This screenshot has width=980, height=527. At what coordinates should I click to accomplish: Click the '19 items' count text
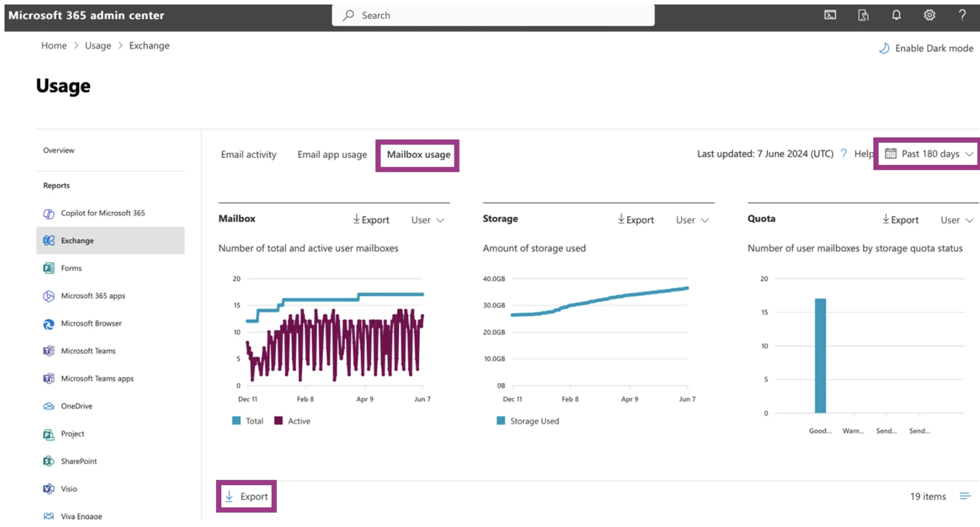tap(928, 496)
